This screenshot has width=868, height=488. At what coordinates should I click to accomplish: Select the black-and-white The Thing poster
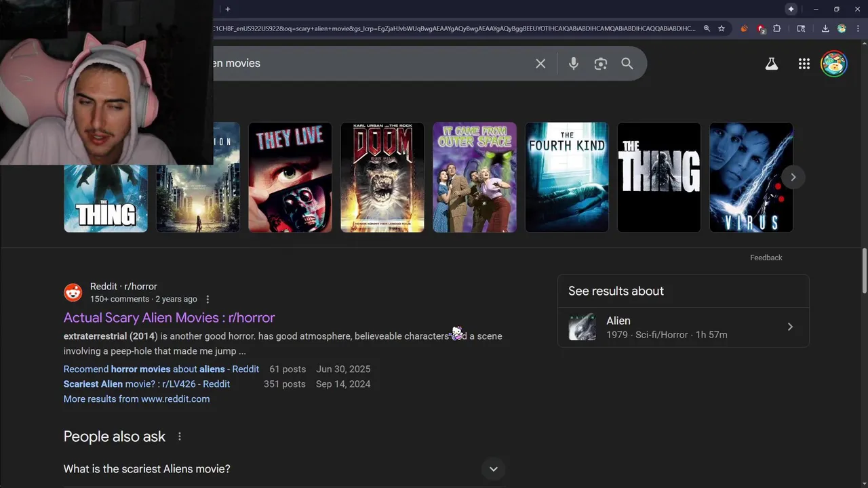[659, 177]
